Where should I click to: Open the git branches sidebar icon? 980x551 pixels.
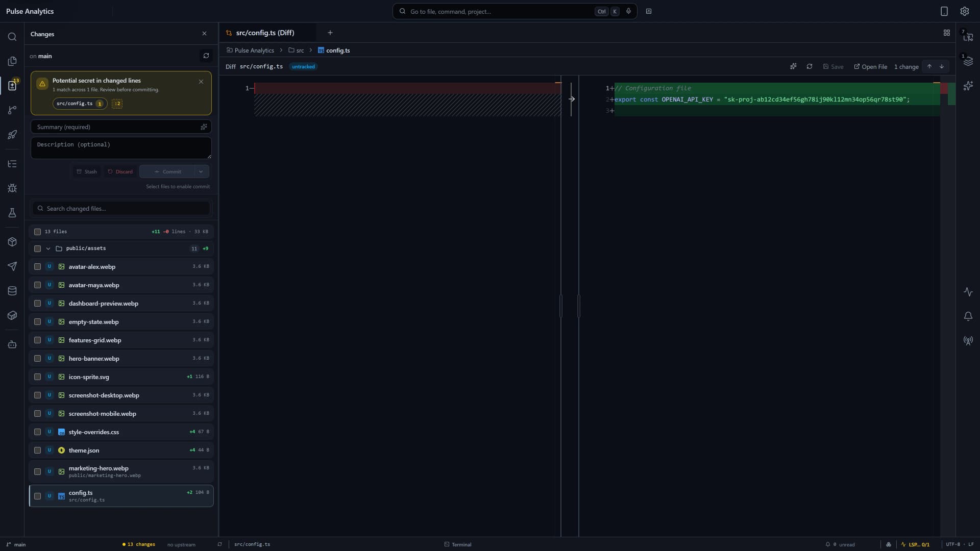[x=12, y=110]
